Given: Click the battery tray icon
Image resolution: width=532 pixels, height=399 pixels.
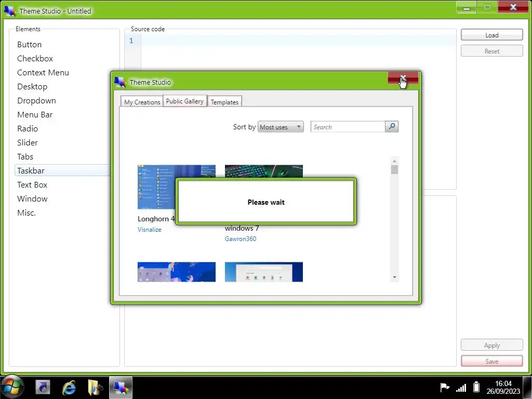Looking at the screenshot, I should [476, 387].
